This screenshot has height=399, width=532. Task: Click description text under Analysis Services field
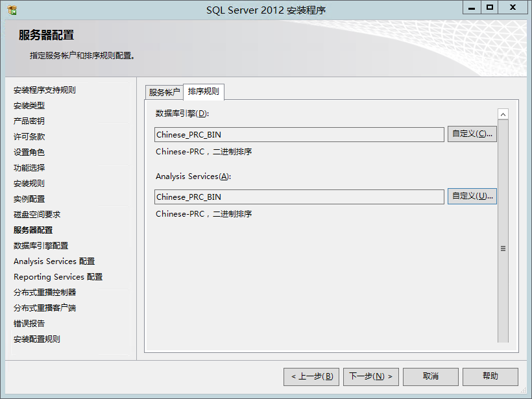coord(204,214)
